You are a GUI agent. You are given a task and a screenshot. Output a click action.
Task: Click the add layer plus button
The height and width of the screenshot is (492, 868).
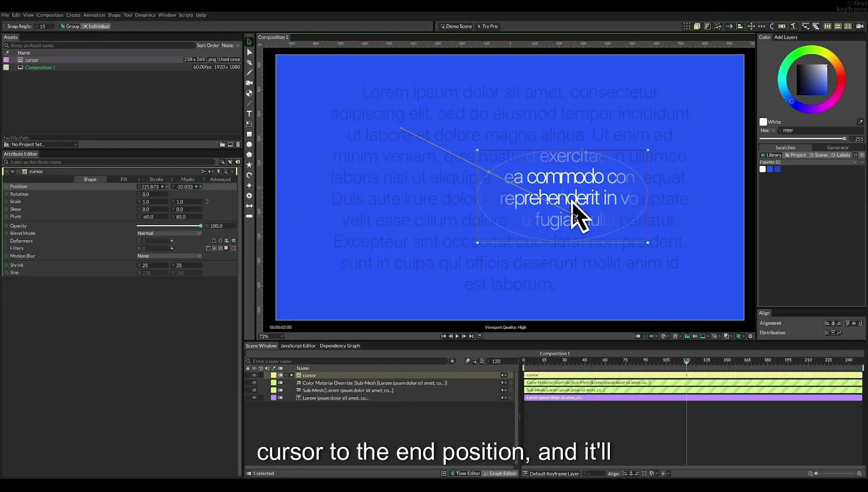pos(452,361)
